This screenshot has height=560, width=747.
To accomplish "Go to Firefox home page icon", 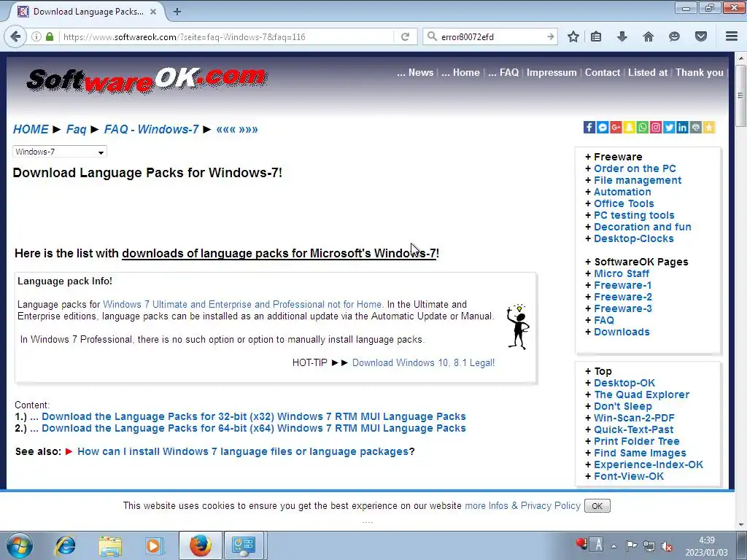I will (x=649, y=36).
